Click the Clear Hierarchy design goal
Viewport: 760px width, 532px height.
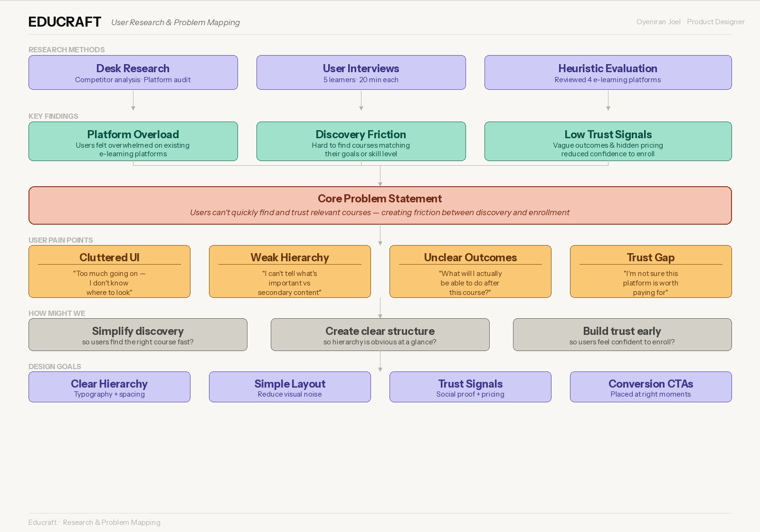click(x=109, y=387)
